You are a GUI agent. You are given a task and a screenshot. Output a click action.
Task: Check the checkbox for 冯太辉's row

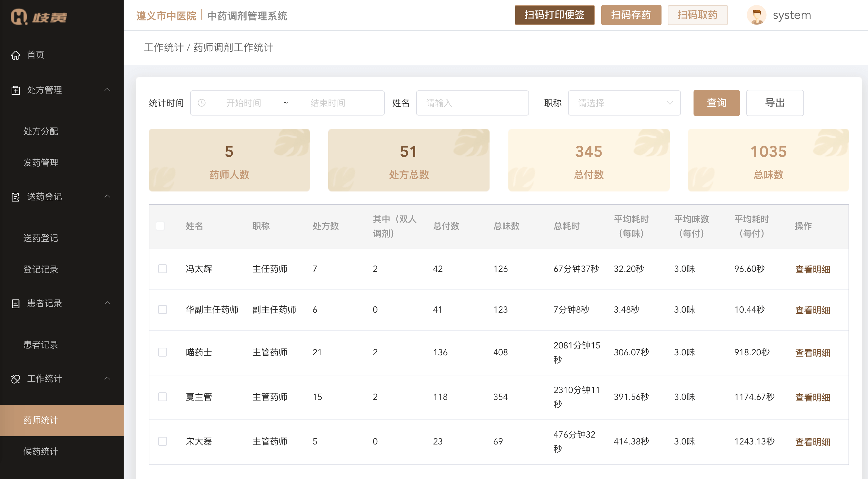point(163,269)
